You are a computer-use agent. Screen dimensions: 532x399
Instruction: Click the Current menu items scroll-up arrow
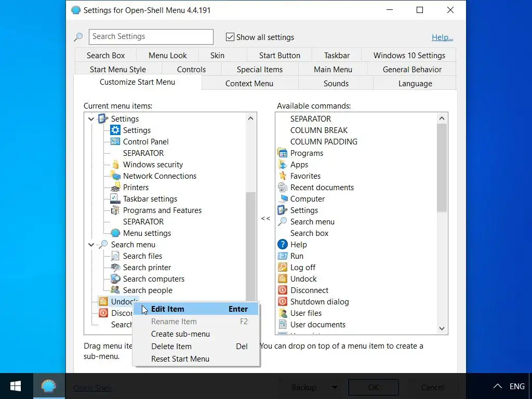(251, 118)
